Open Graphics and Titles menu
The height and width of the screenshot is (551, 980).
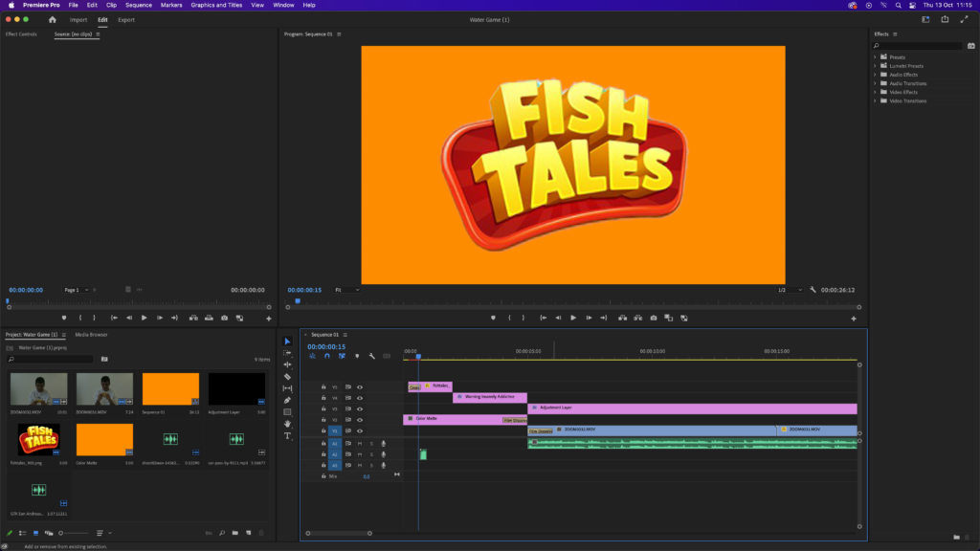[x=216, y=5]
